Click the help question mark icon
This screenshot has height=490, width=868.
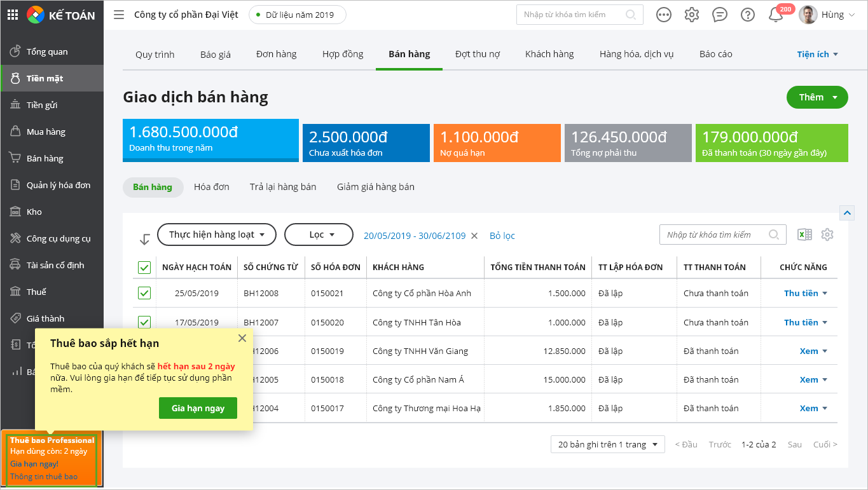(748, 15)
